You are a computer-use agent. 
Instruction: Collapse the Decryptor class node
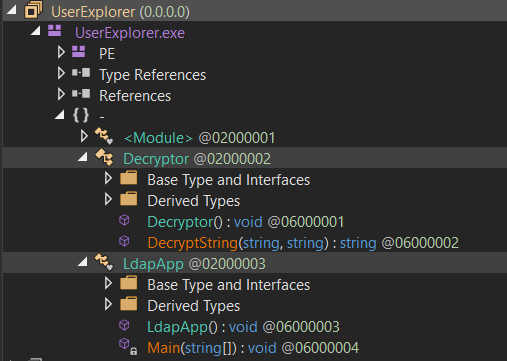click(83, 157)
